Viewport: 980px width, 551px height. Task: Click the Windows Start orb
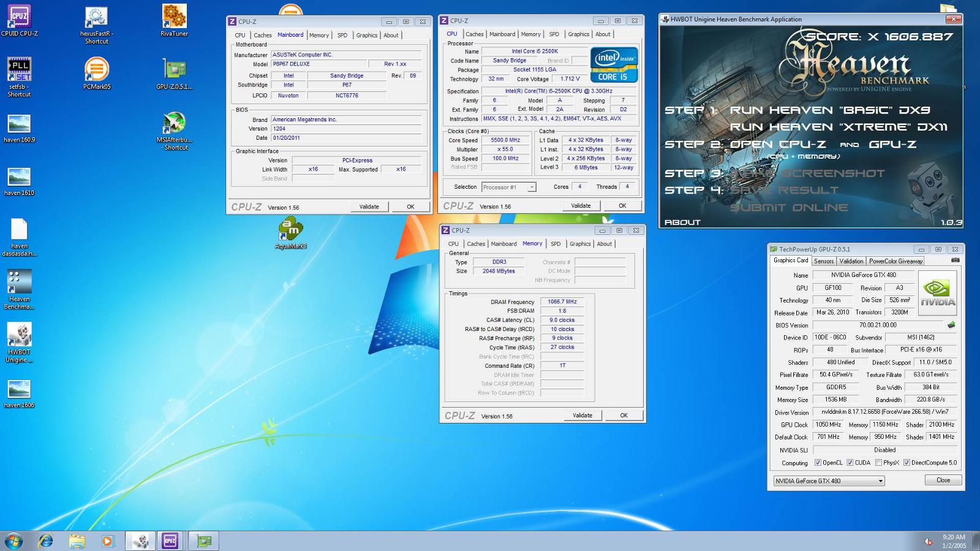coord(13,541)
